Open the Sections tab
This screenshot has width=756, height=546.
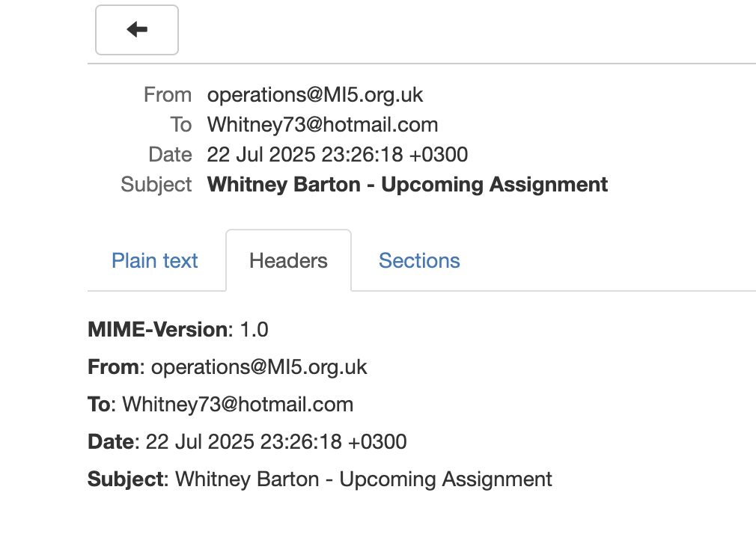pyautogui.click(x=419, y=260)
